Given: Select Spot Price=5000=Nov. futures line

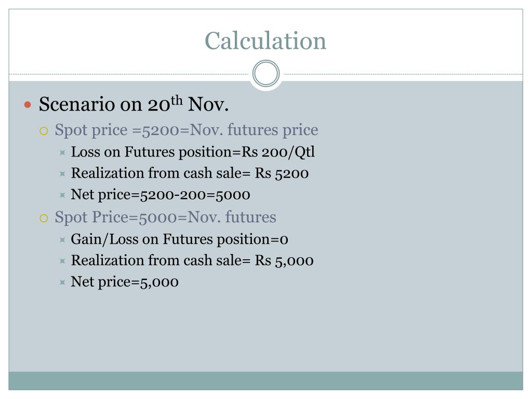Looking at the screenshot, I should pos(166,217).
